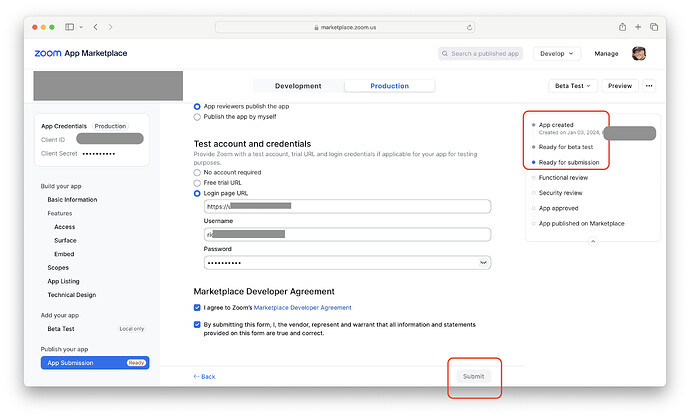This screenshot has height=418, width=690.
Task: Choose Free trial URL option
Action: (197, 183)
